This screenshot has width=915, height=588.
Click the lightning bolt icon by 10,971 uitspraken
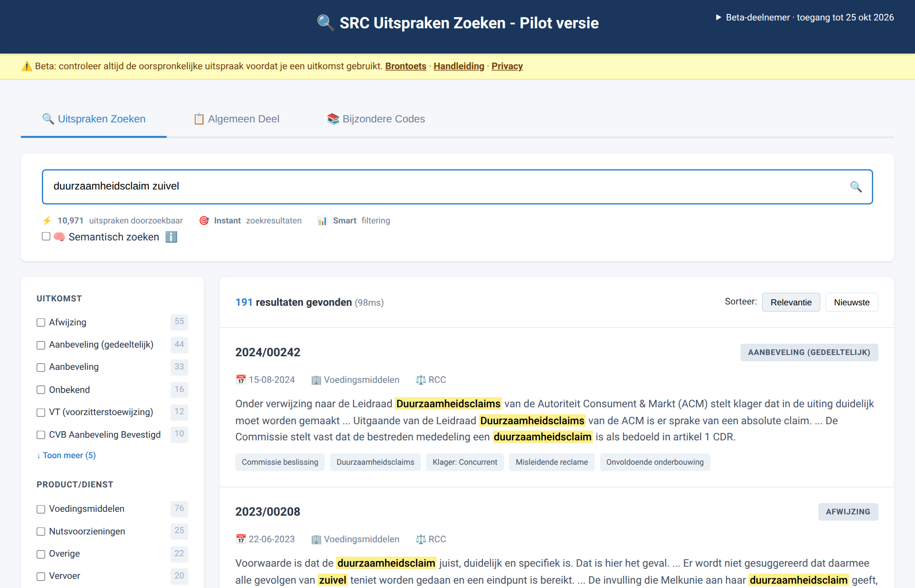pyautogui.click(x=47, y=221)
